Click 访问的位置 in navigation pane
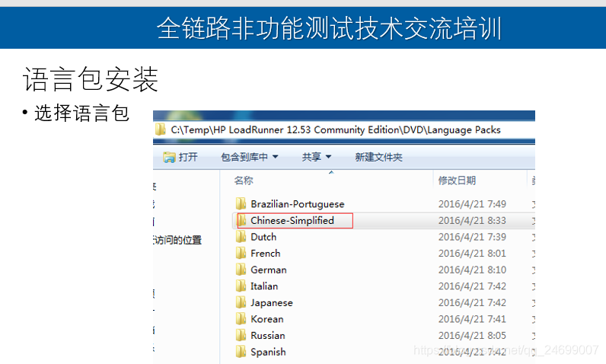This screenshot has width=606, height=364. [x=177, y=240]
